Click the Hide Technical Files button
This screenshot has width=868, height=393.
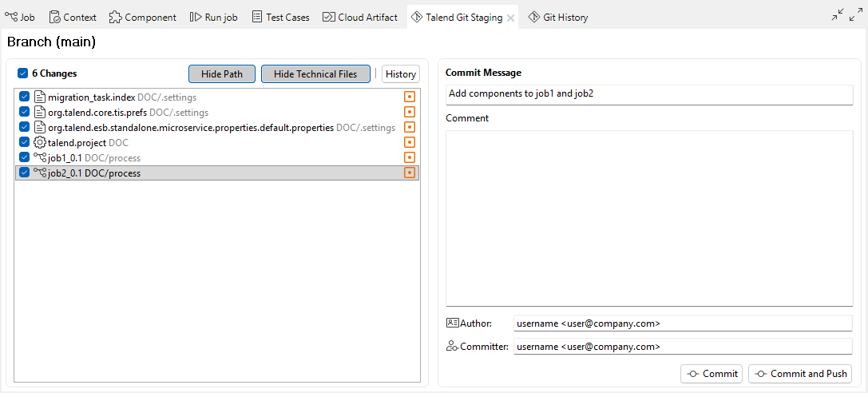(x=315, y=73)
